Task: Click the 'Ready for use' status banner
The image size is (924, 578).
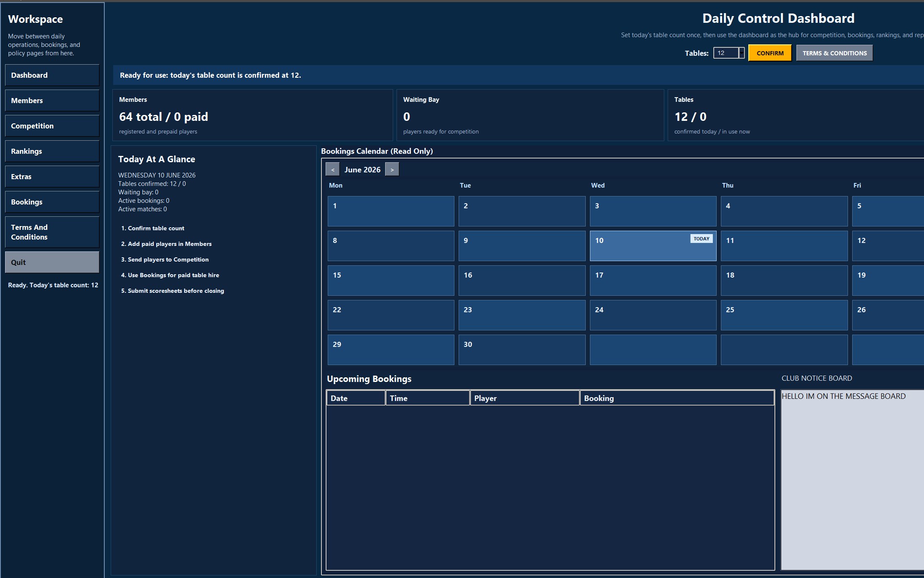Action: [519, 75]
